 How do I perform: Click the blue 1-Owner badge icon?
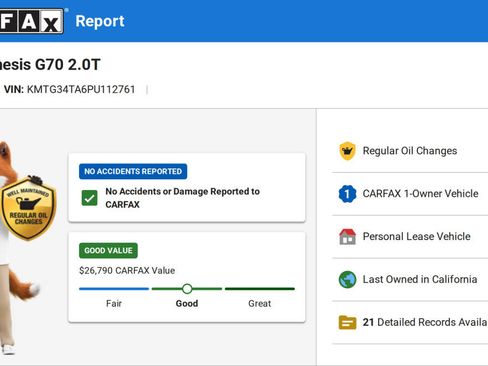(347, 194)
